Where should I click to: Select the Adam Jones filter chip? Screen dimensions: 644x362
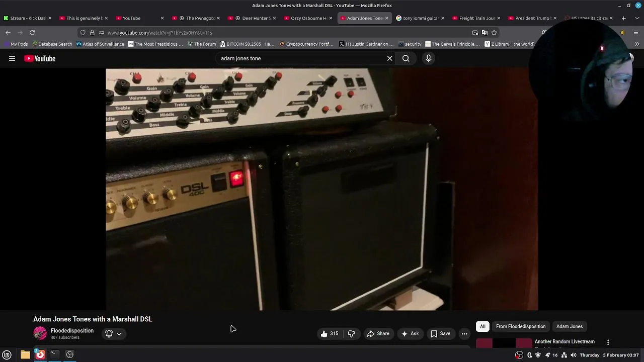(x=570, y=326)
